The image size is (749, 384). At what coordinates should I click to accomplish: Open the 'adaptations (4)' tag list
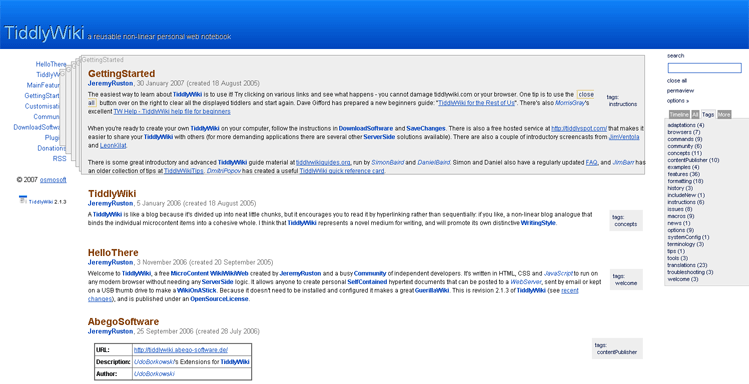[x=685, y=125]
